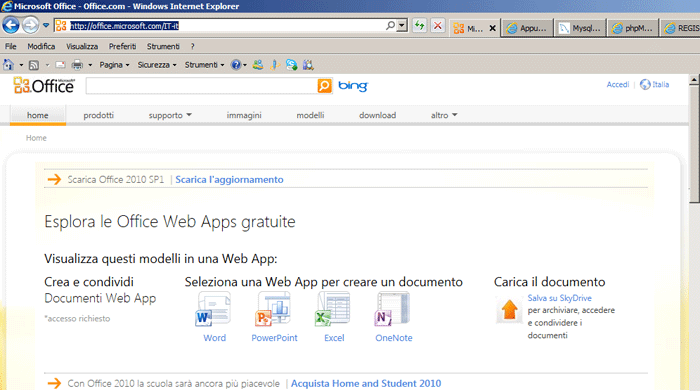Switch to the Mysql... browser tab

point(580,28)
